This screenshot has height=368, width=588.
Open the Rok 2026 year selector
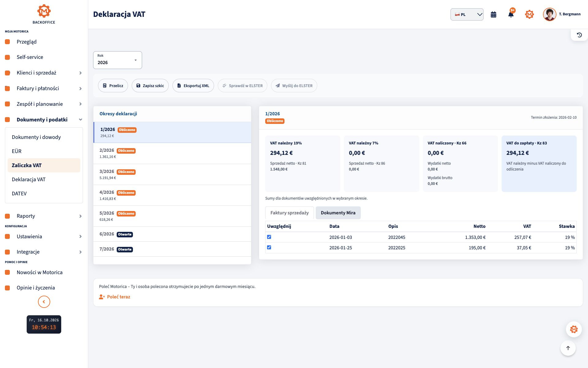pos(118,60)
